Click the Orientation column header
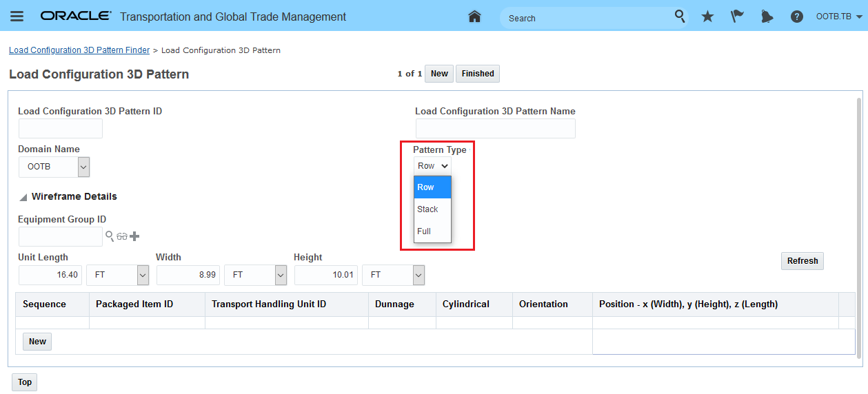 (552, 304)
